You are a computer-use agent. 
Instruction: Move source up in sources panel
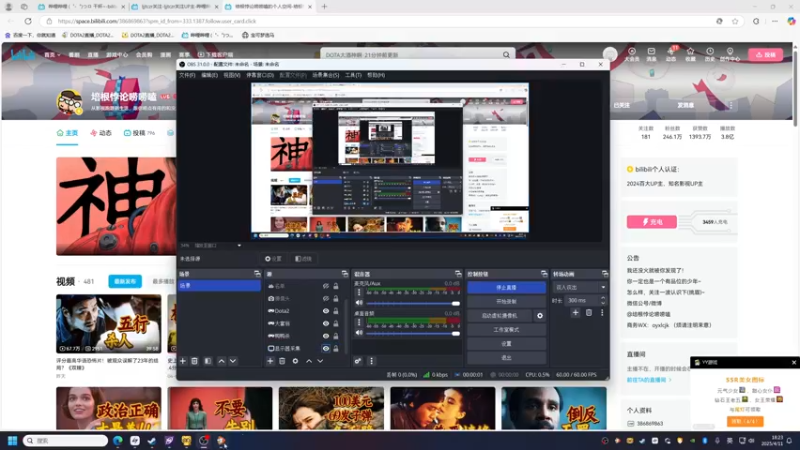point(309,361)
